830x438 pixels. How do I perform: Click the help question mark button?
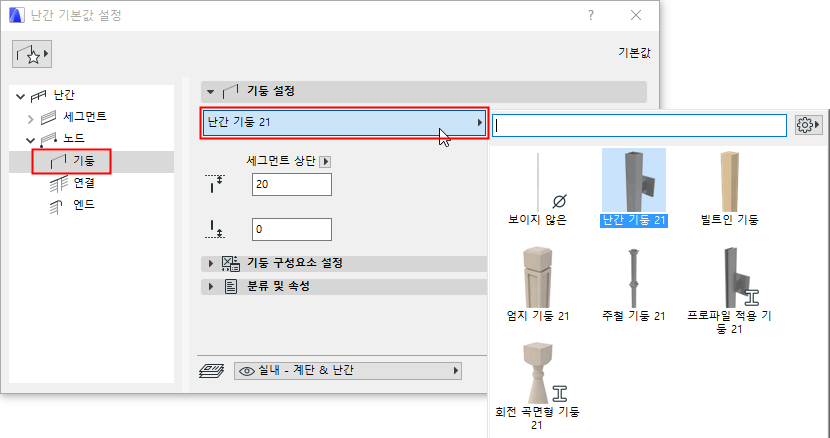[591, 15]
